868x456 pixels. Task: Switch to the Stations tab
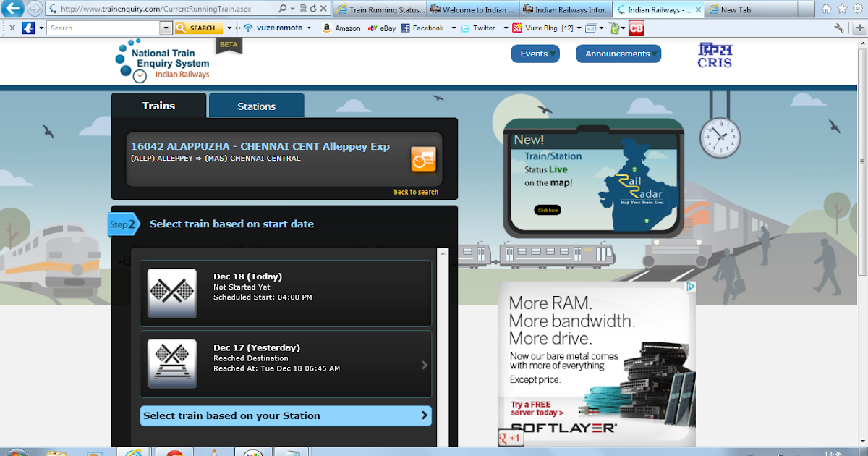[256, 105]
